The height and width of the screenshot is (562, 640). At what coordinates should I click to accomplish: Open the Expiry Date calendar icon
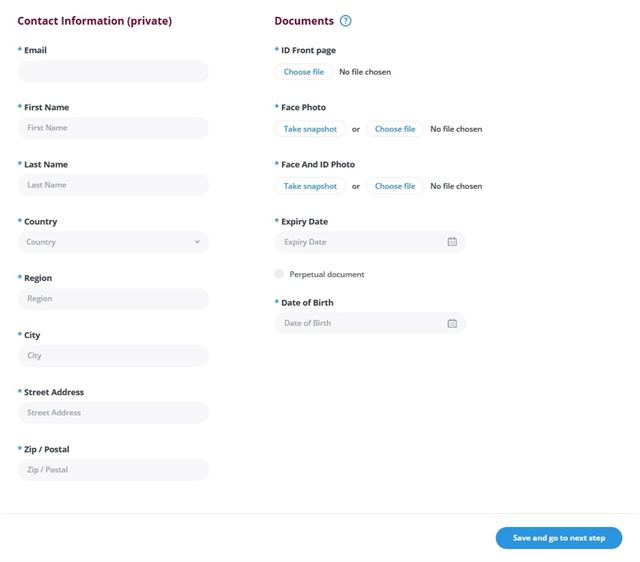pyautogui.click(x=452, y=242)
